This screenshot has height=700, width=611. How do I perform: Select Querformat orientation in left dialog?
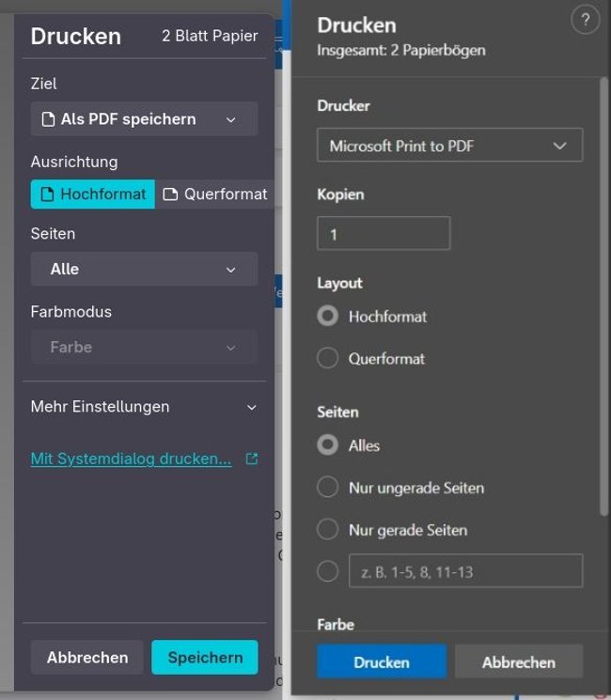coord(215,194)
